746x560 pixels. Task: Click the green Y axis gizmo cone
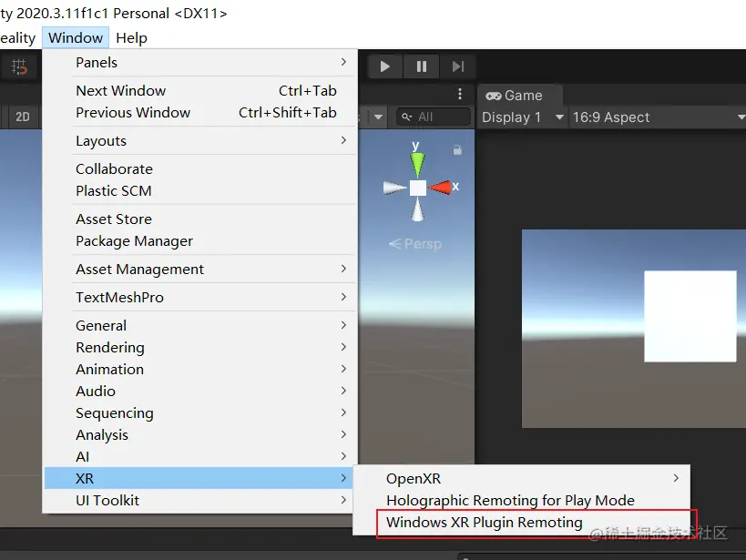point(417,163)
